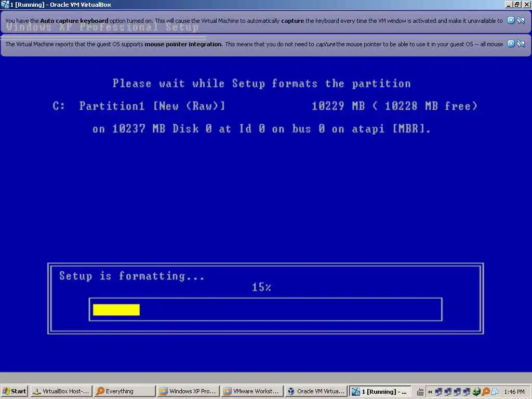Switch to VMware Workstation taskbar window

[252, 391]
